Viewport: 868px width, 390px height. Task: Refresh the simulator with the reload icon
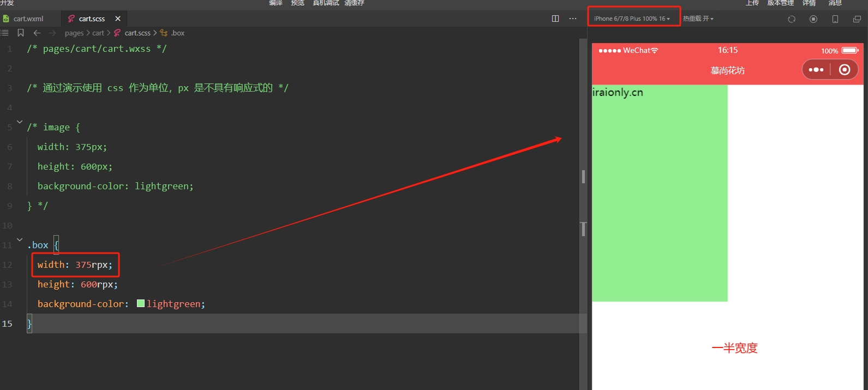792,19
